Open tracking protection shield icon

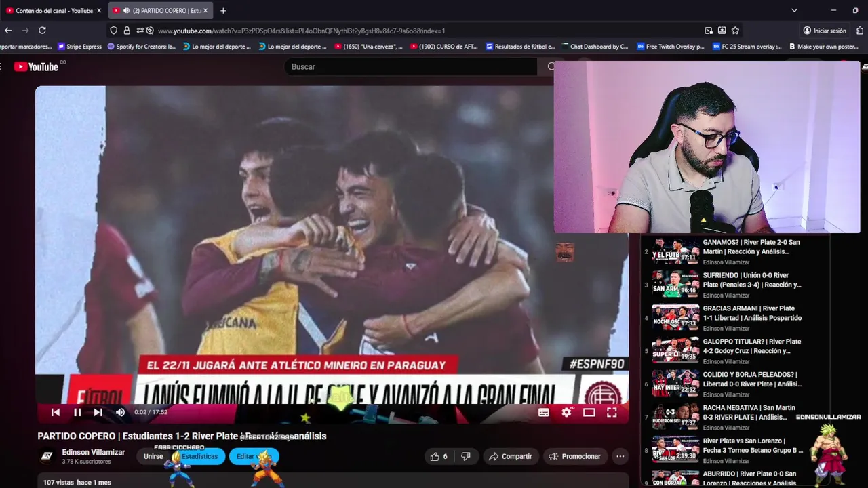[x=114, y=30]
